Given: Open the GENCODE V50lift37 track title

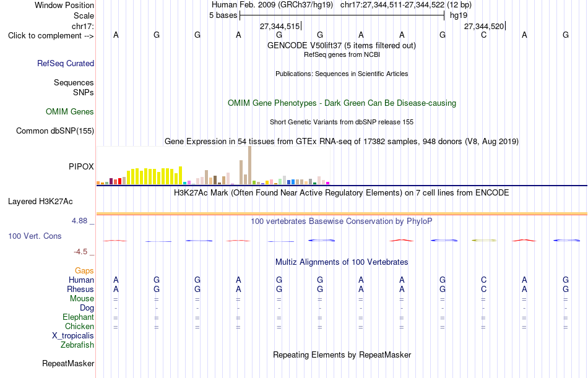Looking at the screenshot, I should [x=342, y=45].
